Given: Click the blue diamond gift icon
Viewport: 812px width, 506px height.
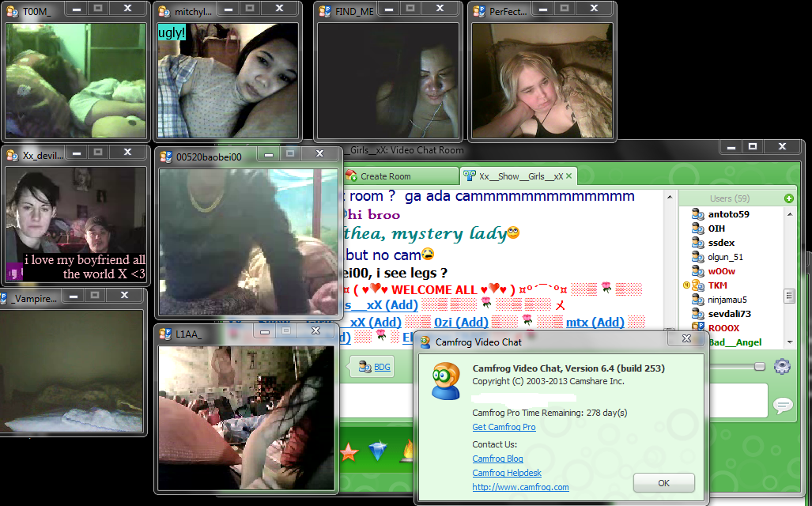Looking at the screenshot, I should [378, 451].
